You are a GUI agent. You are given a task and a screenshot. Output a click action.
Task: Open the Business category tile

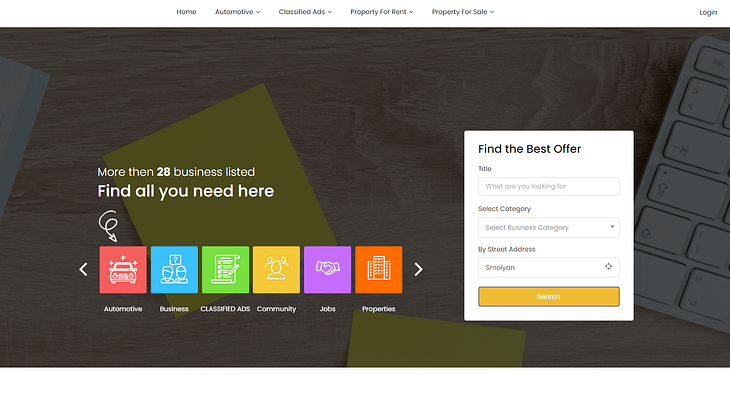(174, 270)
